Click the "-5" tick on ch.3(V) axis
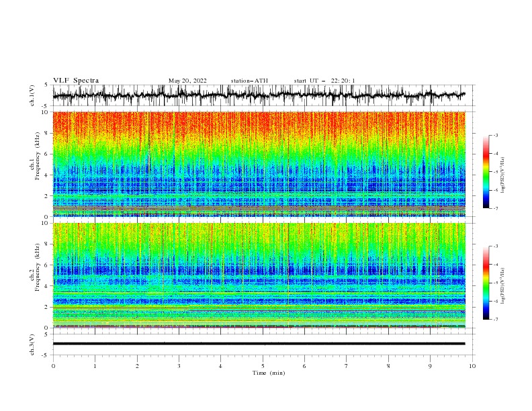 [46, 355]
